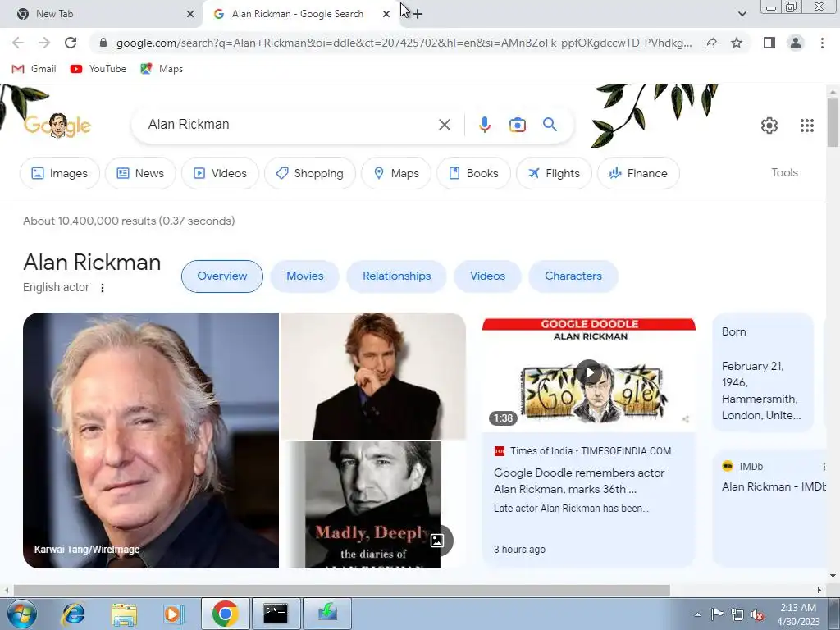Screen dimensions: 840x630
Task: Open Google apps grid
Action: coord(807,126)
